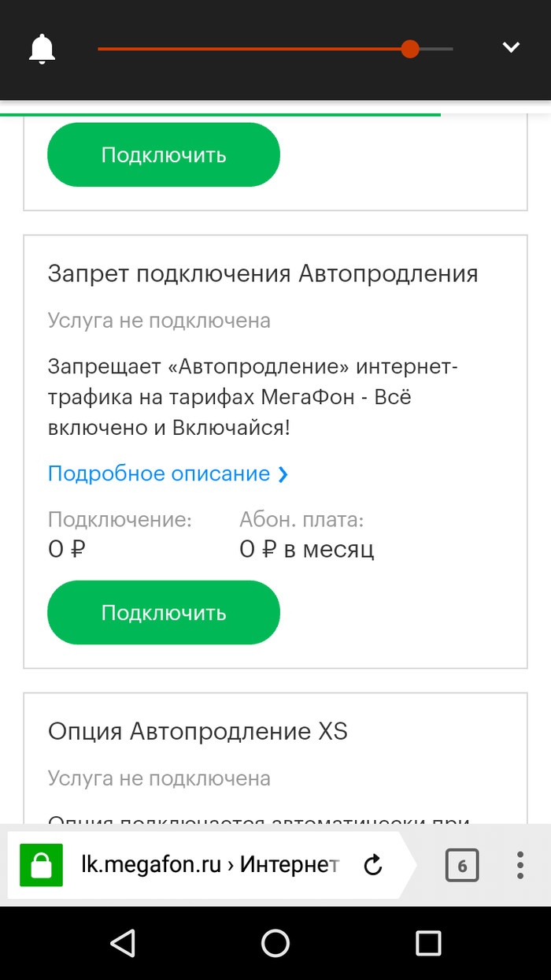
Task: Click the blue chevron after Подробное описание
Action: coord(283,474)
